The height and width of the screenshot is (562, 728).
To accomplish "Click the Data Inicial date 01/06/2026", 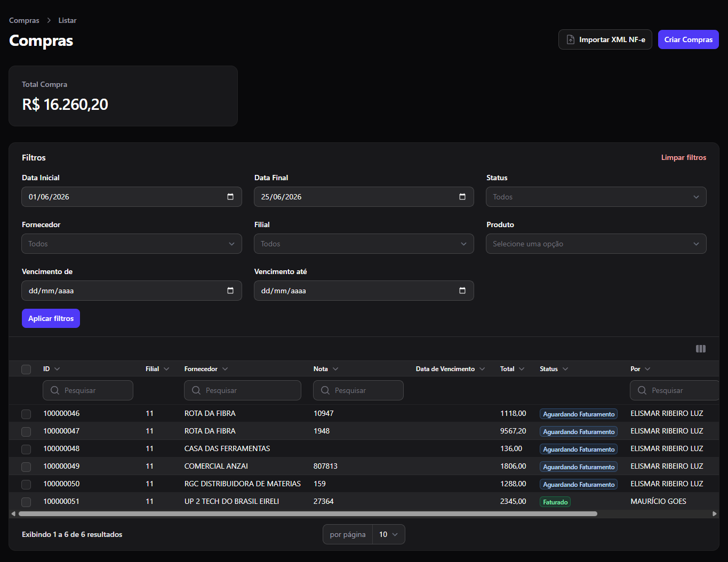I will [x=49, y=197].
